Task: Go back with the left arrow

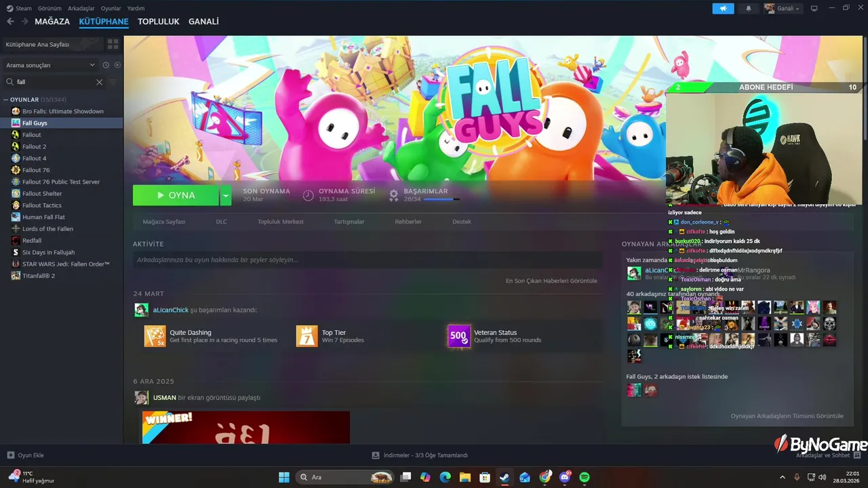Action: pos(10,22)
